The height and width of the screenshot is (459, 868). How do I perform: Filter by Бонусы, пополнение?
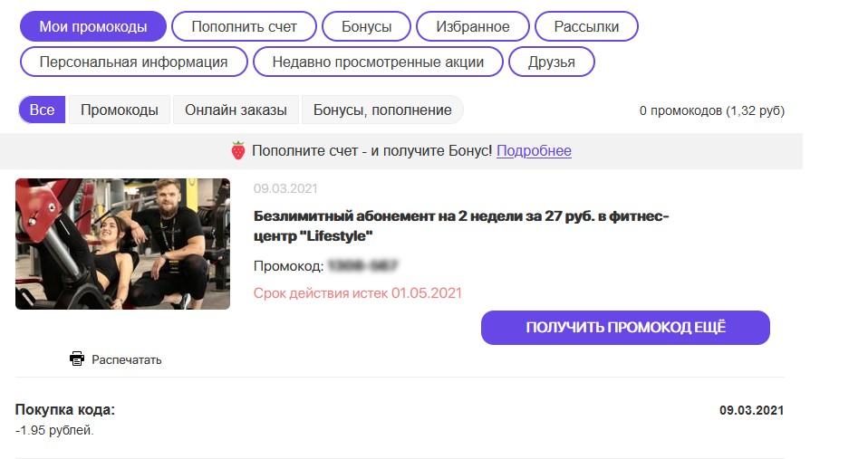(x=381, y=110)
